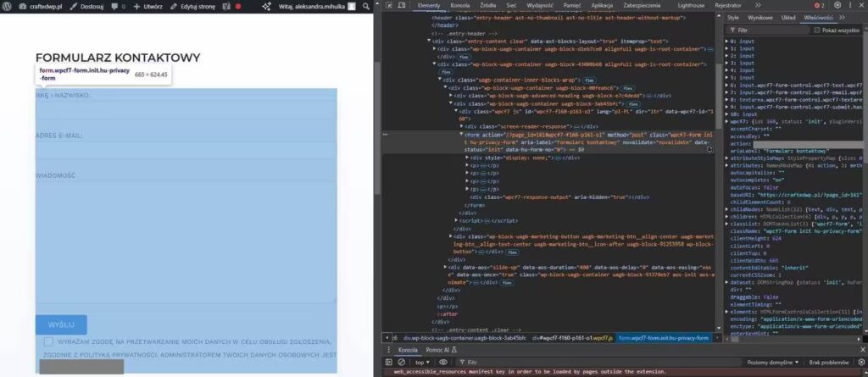Expand the childNodes NodeList property
This screenshot has width=868, height=377.
[726, 209]
